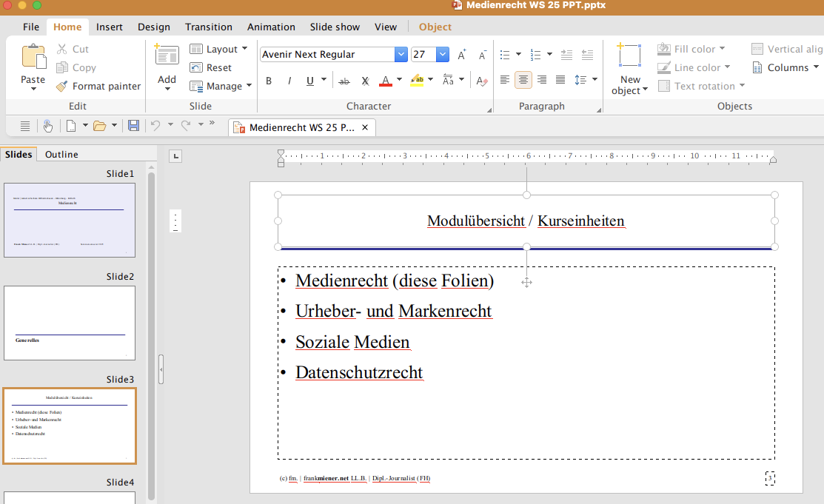824x504 pixels.
Task: Select the Slide1 thumbnail
Action: [70, 221]
